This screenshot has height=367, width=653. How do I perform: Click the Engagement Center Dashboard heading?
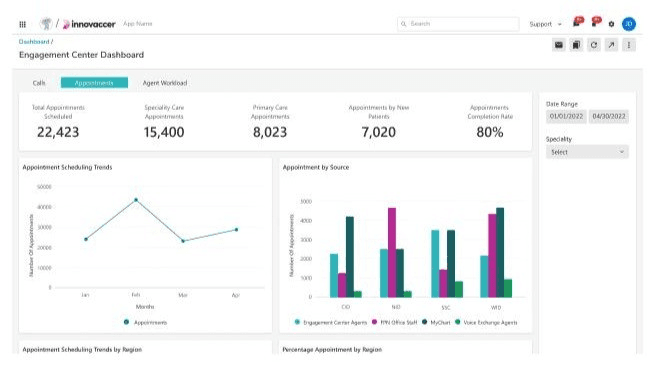(x=81, y=55)
